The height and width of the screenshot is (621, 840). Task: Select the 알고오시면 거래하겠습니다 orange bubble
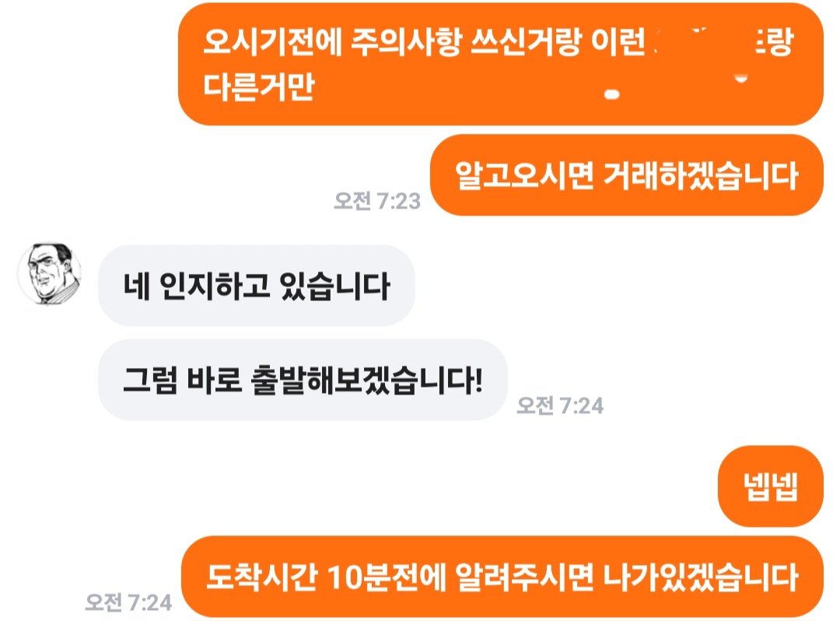(x=627, y=175)
